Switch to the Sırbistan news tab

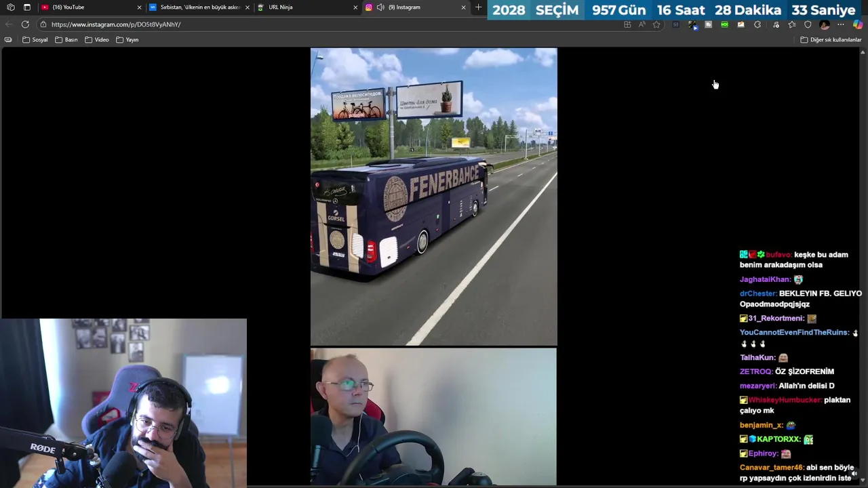200,7
